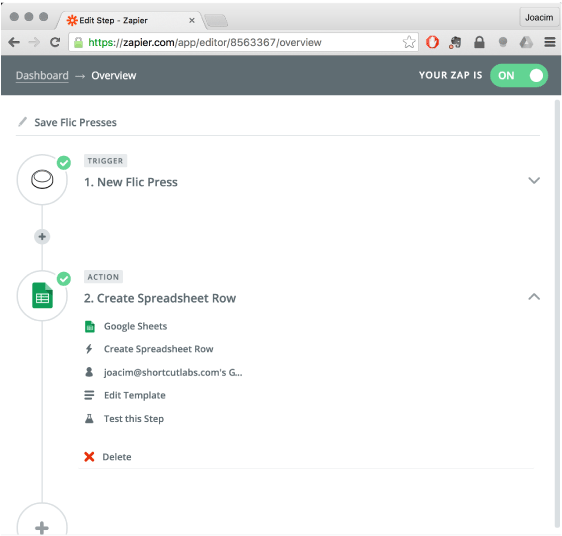The image size is (562, 536).
Task: Add a new step at the bottom
Action: [x=42, y=527]
